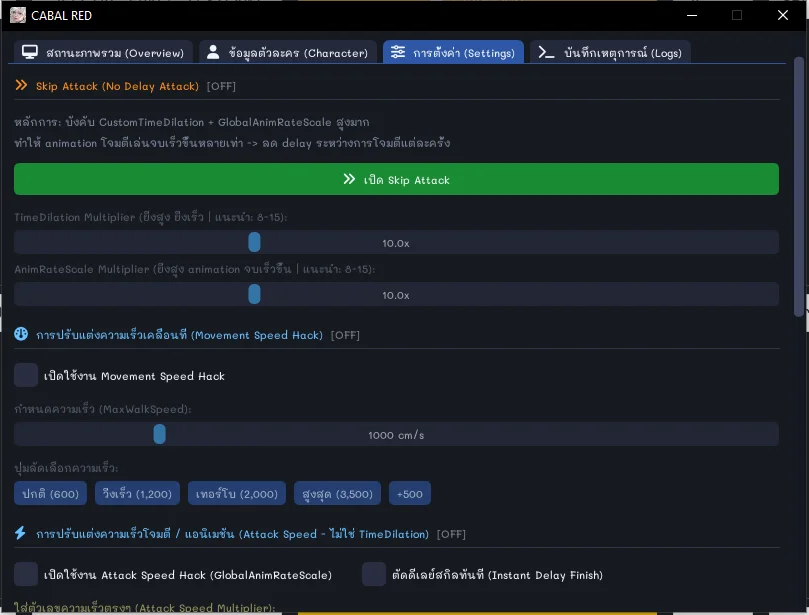The width and height of the screenshot is (809, 615).
Task: Click the TimeDilation Multiplier slider handle
Action: (254, 242)
